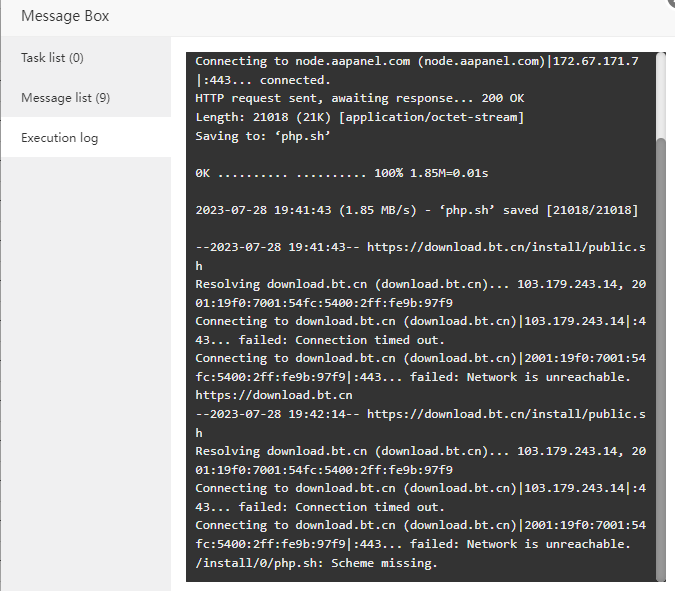
Task: Click the 100% download progress line
Action: 342,173
